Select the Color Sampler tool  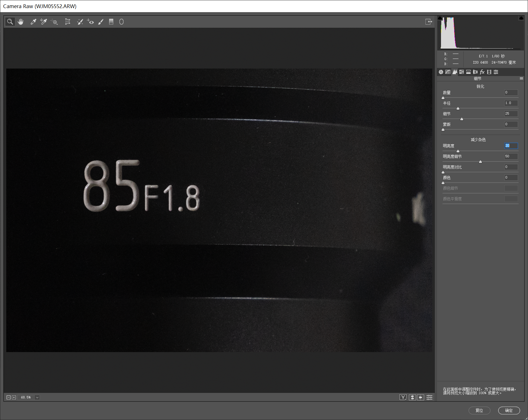43,21
